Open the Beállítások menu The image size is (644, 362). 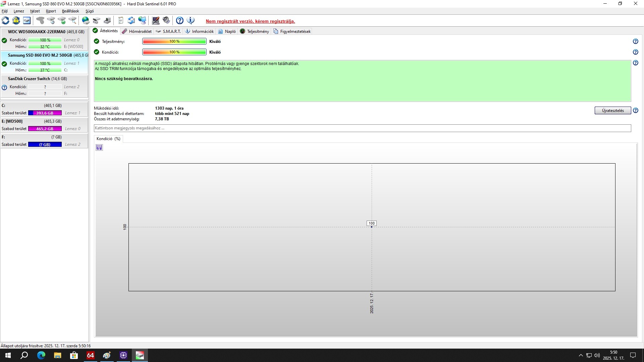coord(70,11)
